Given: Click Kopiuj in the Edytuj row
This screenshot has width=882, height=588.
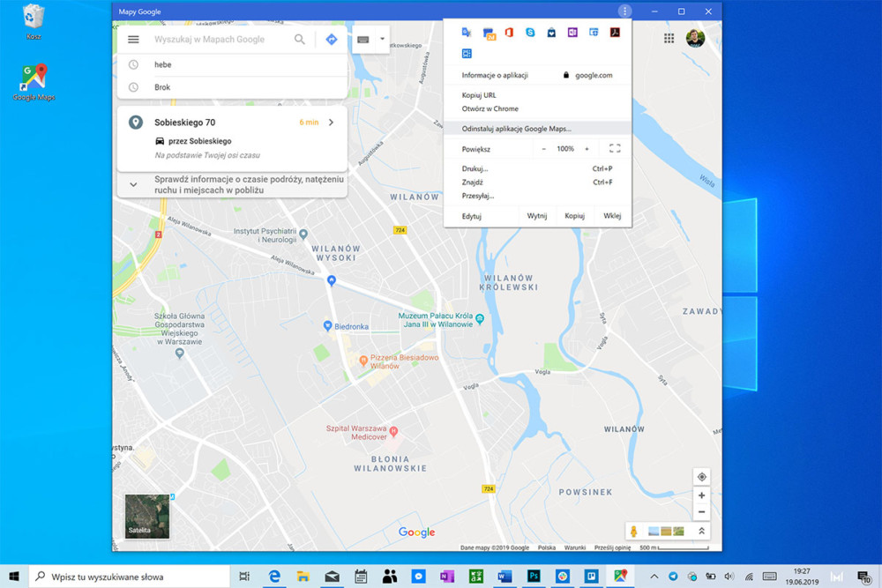Looking at the screenshot, I should (575, 216).
